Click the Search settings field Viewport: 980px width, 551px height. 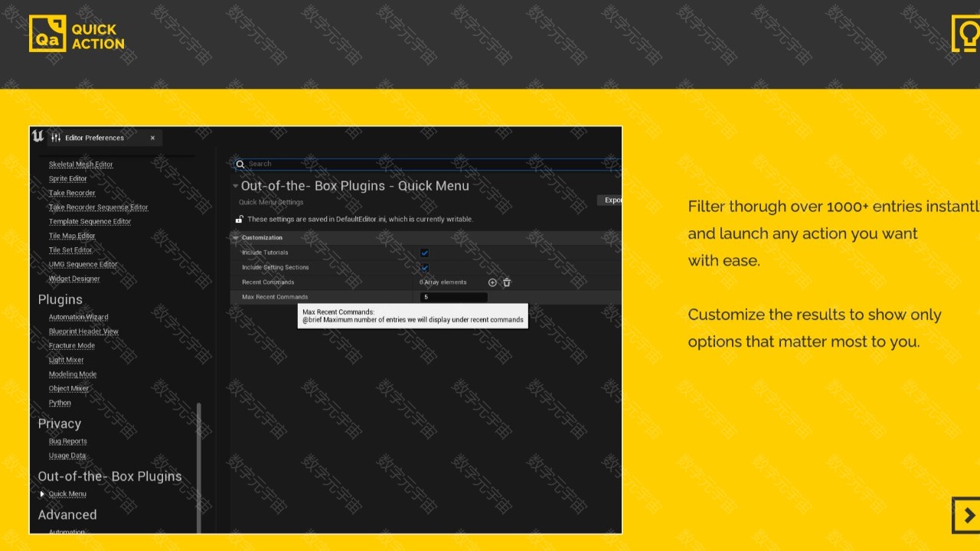tap(427, 164)
